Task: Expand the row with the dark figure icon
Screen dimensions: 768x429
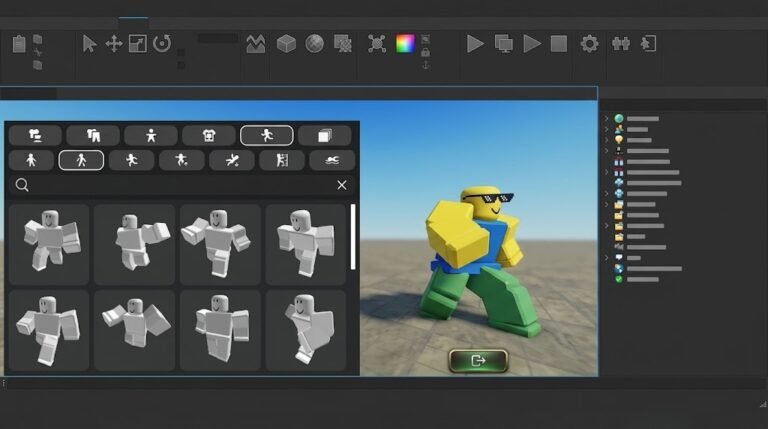Action: click(606, 151)
